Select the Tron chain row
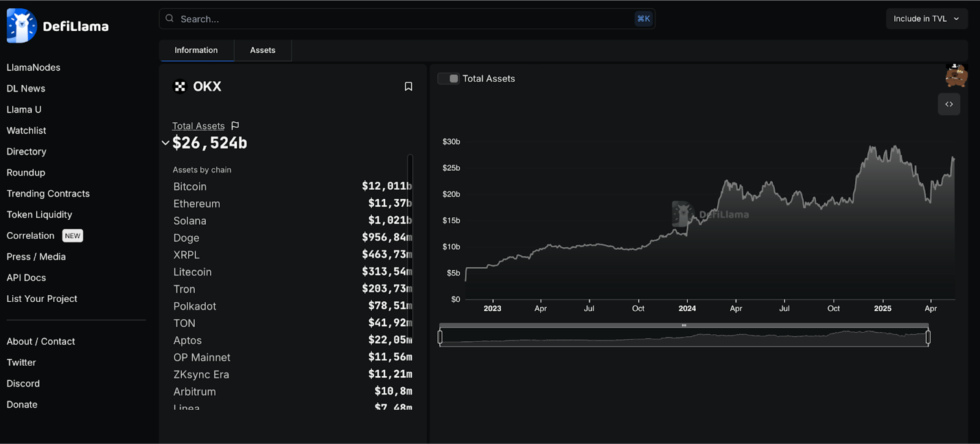This screenshot has height=444, width=980. tap(293, 289)
